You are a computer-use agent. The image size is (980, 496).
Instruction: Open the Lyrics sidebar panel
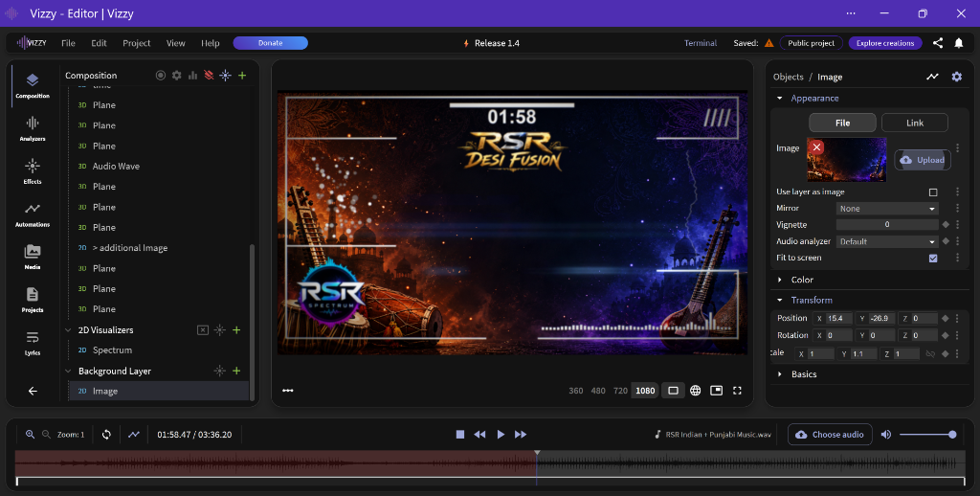coord(33,343)
